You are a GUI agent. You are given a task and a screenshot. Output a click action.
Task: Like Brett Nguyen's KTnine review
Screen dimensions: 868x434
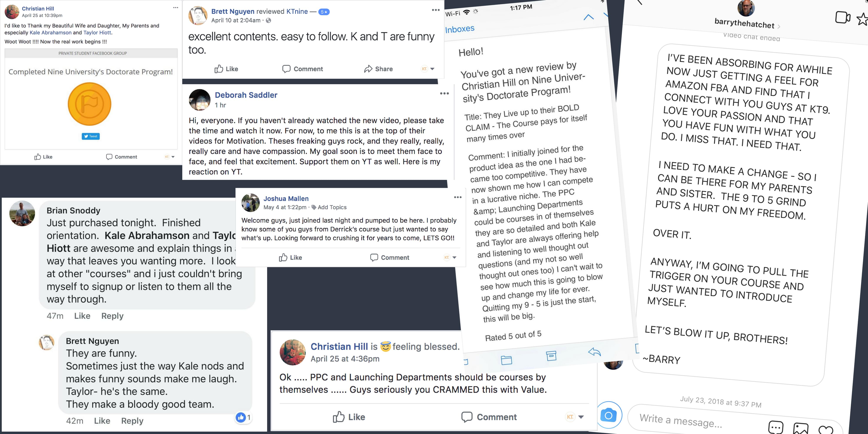pos(226,69)
